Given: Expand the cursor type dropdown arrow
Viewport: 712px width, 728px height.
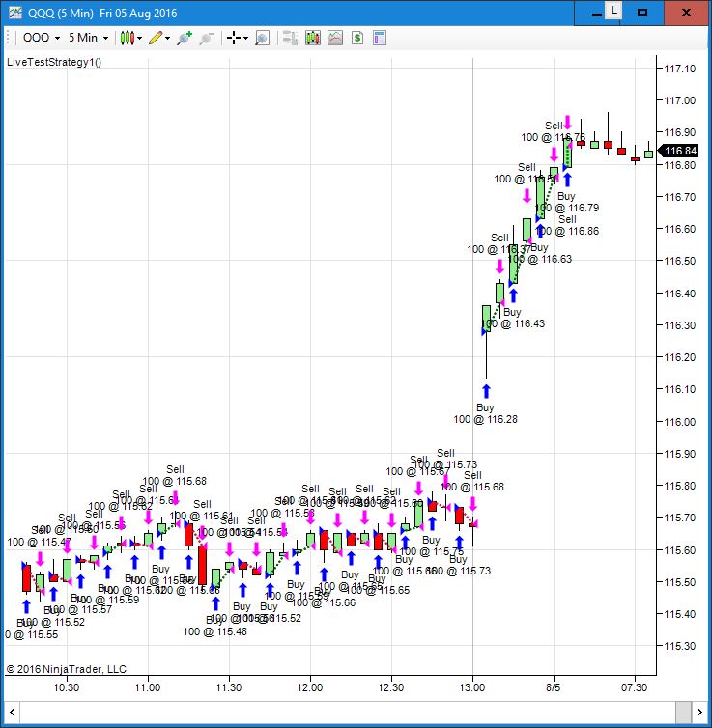Looking at the screenshot, I should [x=245, y=38].
